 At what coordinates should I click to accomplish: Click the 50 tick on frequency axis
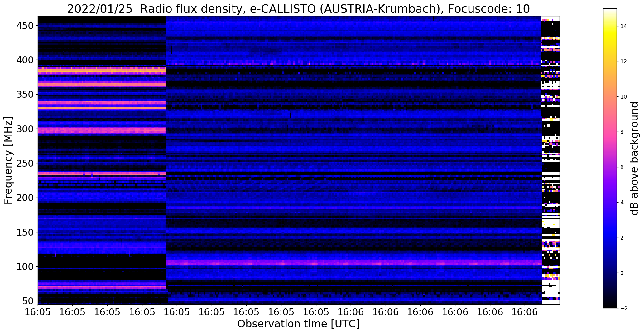pos(28,301)
